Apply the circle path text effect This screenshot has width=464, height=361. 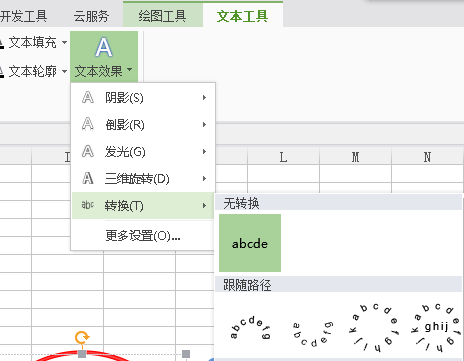tap(374, 328)
